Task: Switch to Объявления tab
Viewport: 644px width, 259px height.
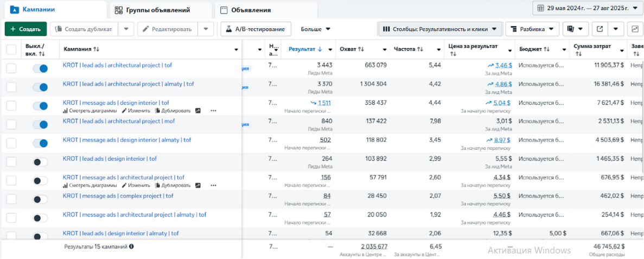Action: (x=251, y=10)
